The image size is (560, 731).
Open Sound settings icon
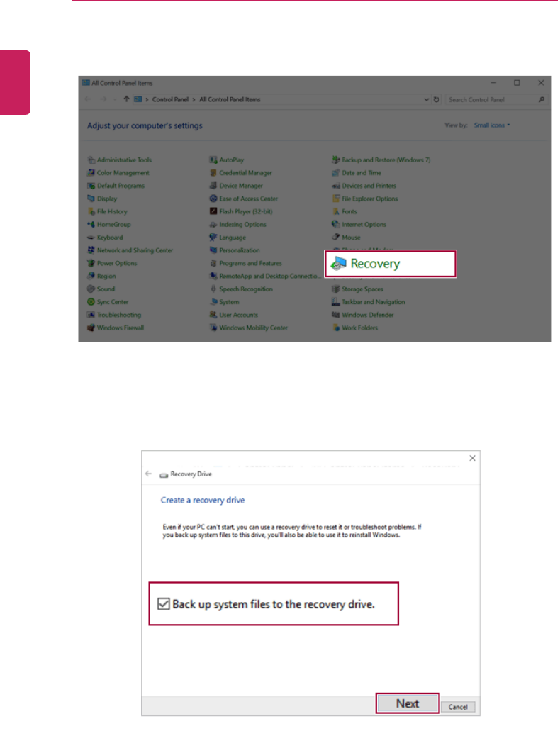coord(91,289)
